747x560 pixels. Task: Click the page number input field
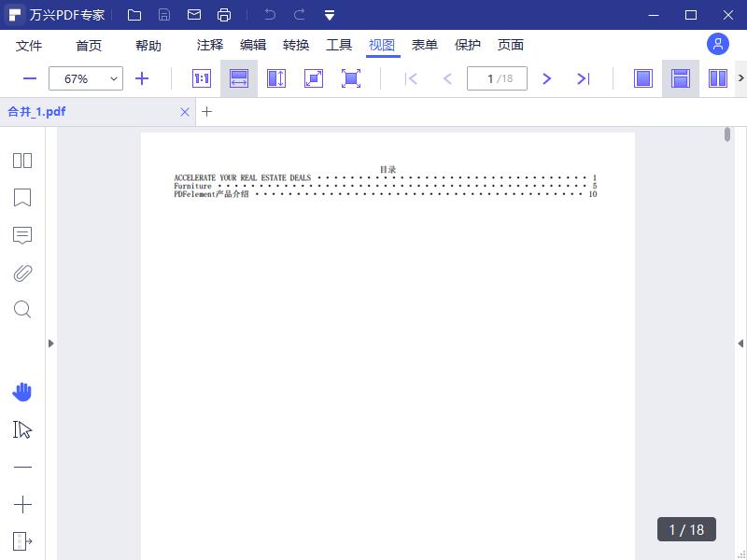(496, 78)
